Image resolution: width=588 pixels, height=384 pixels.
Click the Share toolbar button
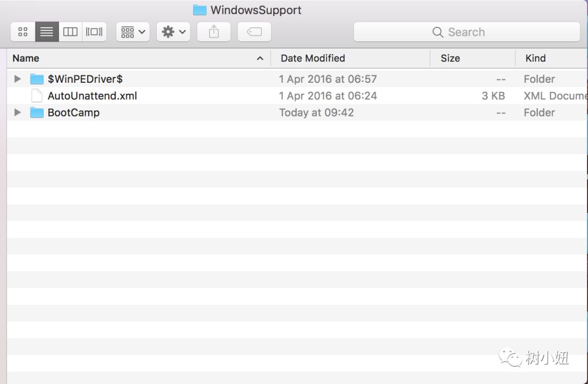[x=214, y=32]
